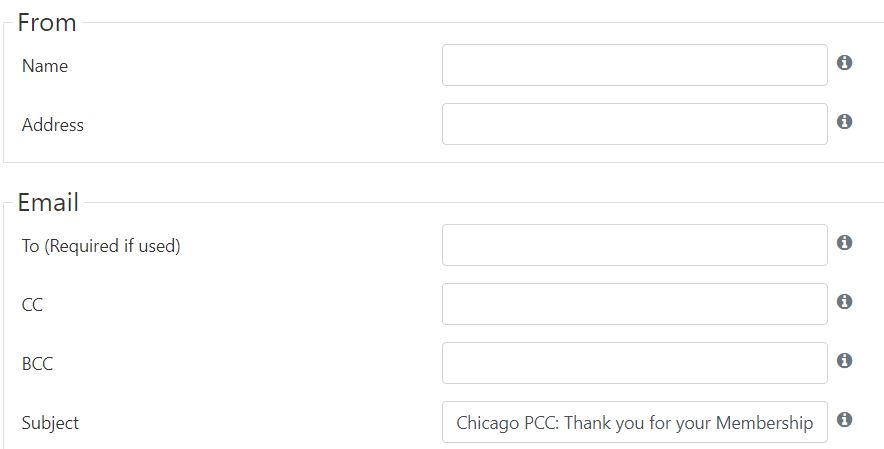
Task: Click the Subject label text
Action: click(50, 423)
